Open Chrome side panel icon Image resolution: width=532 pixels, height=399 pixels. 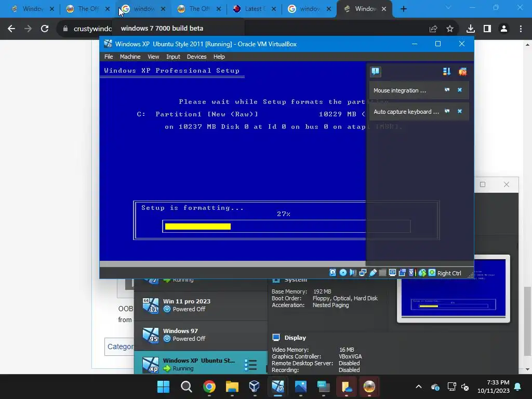487,29
